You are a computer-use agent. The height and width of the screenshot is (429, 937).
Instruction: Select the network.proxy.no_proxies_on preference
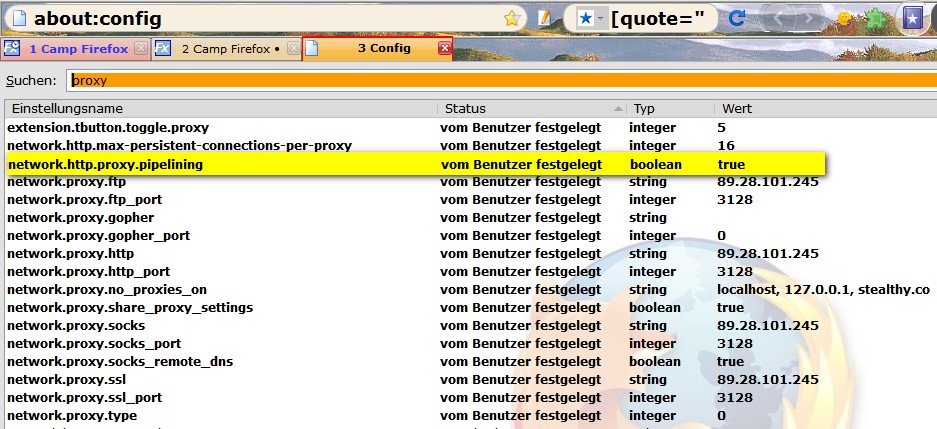coord(107,290)
